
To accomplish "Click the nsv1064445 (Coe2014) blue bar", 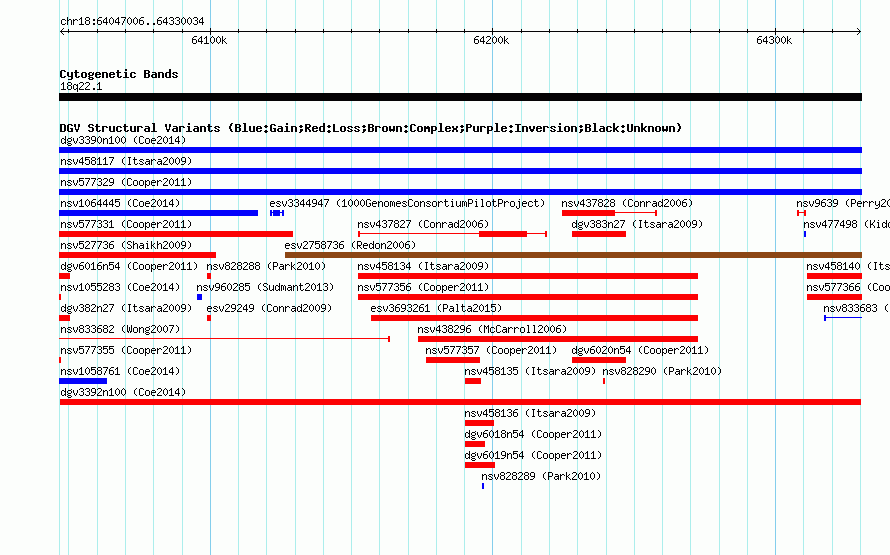I will (x=158, y=213).
